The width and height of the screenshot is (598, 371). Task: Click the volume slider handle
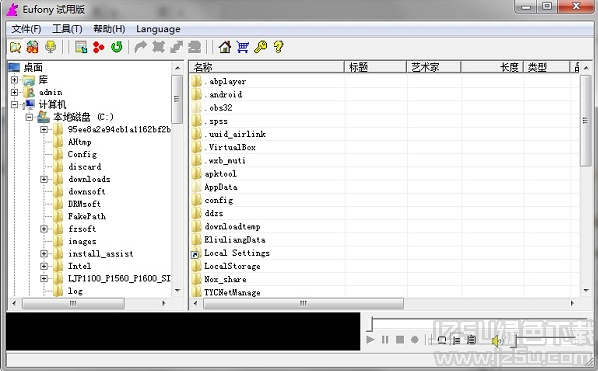click(514, 340)
